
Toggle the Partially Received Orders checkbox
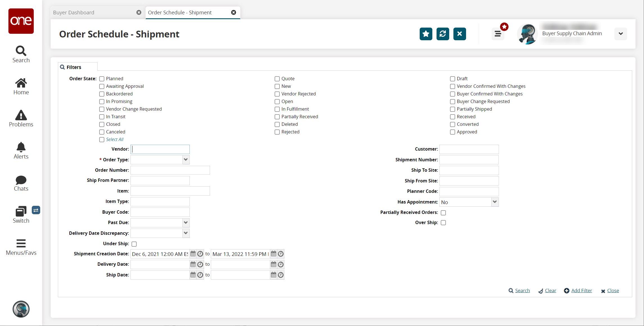point(443,213)
